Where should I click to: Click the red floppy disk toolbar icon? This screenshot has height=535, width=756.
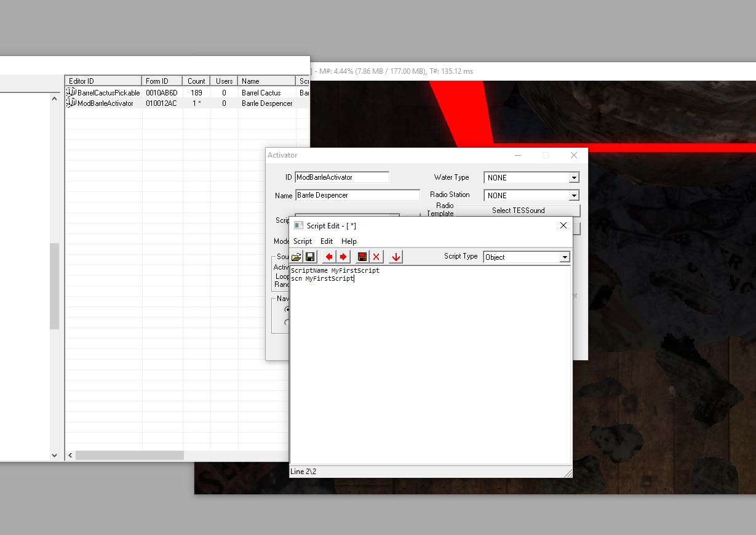[x=362, y=257]
